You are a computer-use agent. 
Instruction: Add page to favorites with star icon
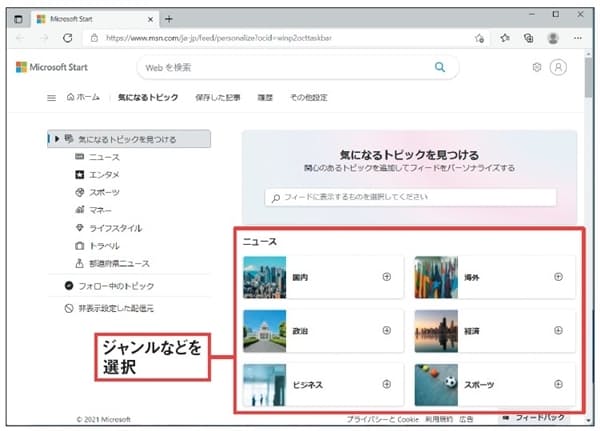click(x=479, y=38)
